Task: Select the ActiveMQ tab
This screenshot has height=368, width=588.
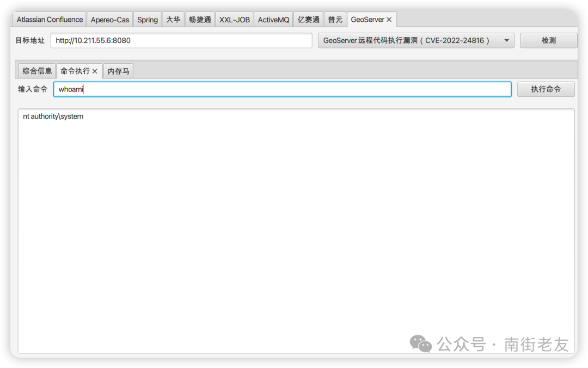Action: point(273,20)
